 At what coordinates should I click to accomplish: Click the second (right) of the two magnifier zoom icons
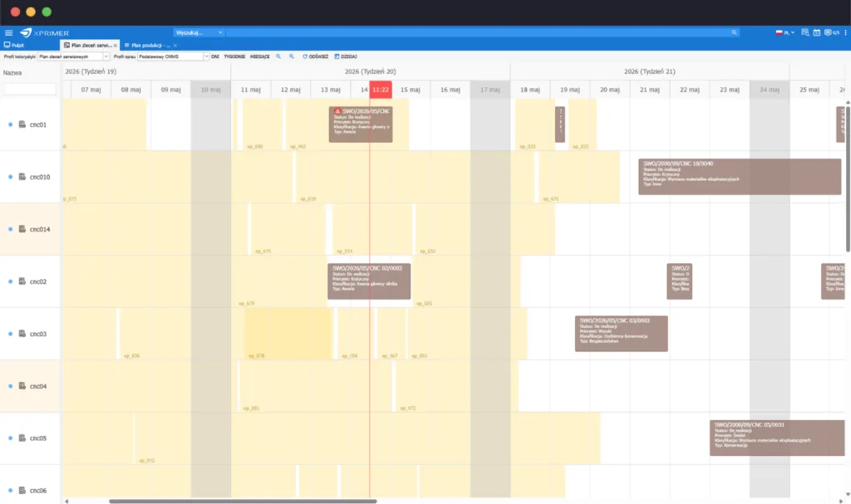point(292,56)
